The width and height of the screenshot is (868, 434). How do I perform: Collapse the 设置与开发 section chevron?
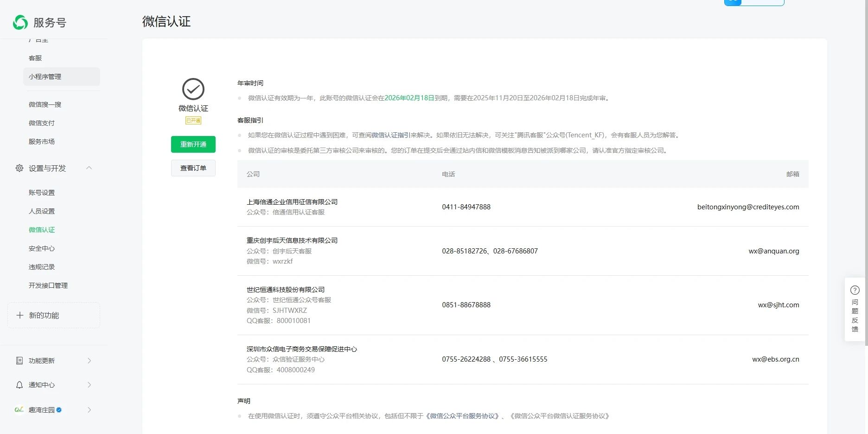coord(89,168)
